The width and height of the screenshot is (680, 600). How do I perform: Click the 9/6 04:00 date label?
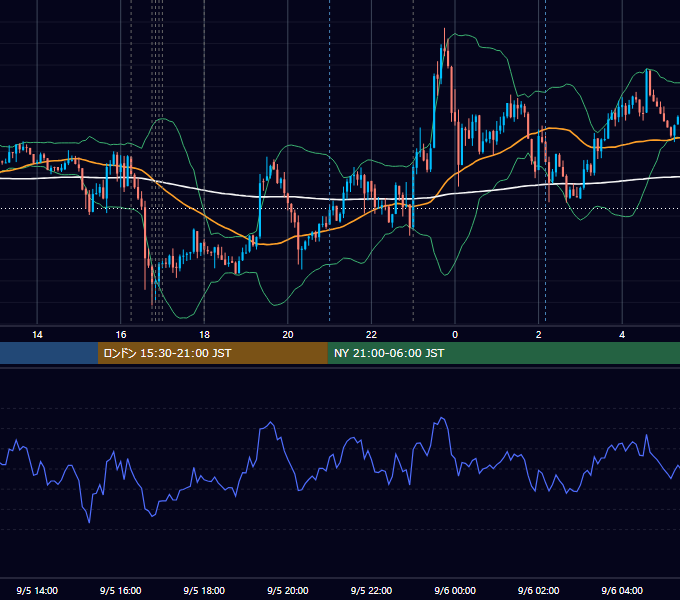622,590
